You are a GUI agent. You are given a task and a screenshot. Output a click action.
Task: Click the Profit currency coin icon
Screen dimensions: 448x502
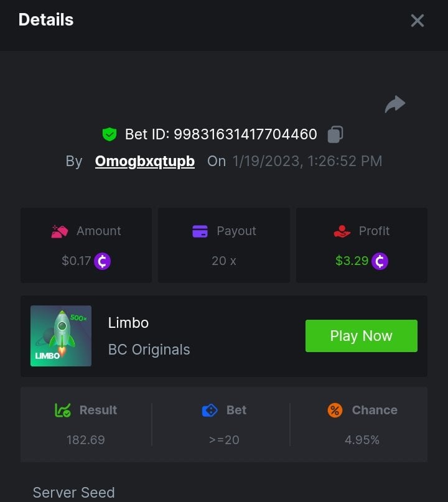pos(380,261)
